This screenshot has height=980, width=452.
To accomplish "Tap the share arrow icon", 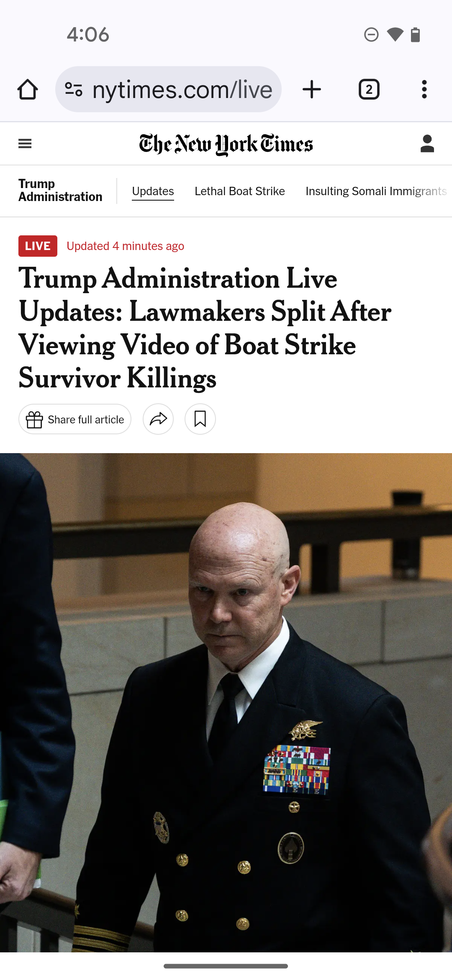I will [x=158, y=419].
